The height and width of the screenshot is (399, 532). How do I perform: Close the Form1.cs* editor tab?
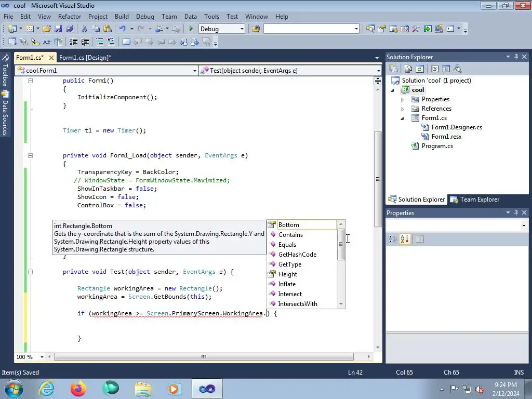51,58
